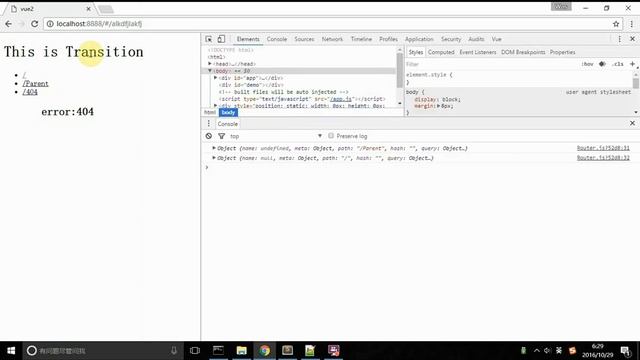Clear the console log
The width and height of the screenshot is (640, 360).
(x=209, y=136)
